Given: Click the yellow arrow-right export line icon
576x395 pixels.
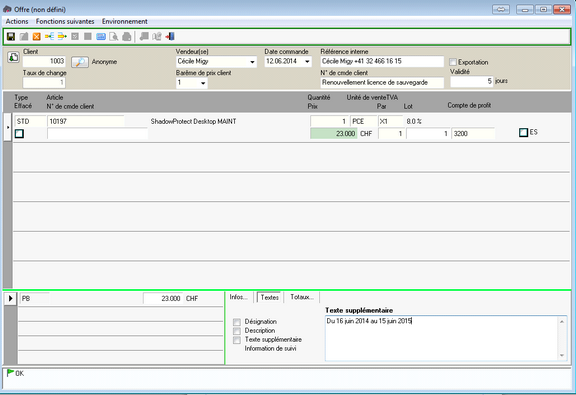Looking at the screenshot, I should coord(62,36).
